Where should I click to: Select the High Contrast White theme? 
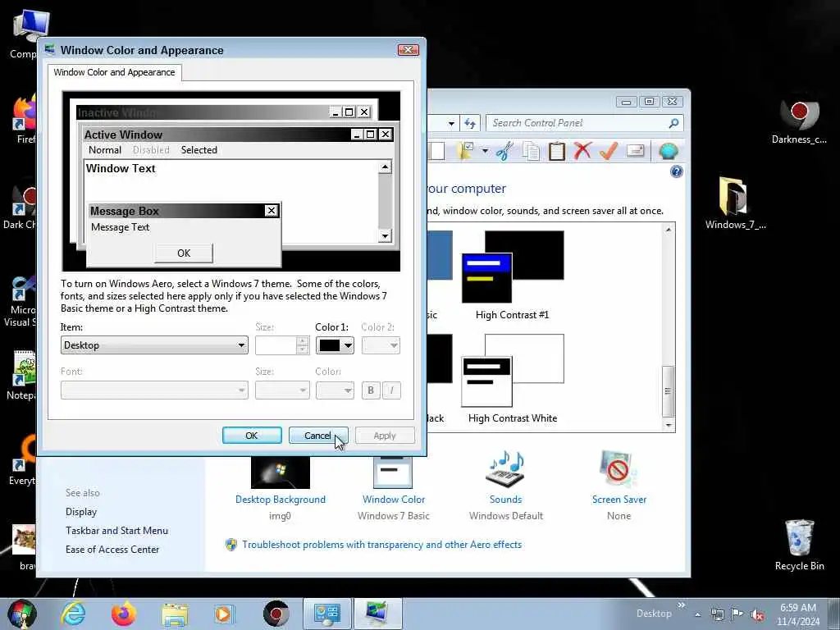pos(513,379)
